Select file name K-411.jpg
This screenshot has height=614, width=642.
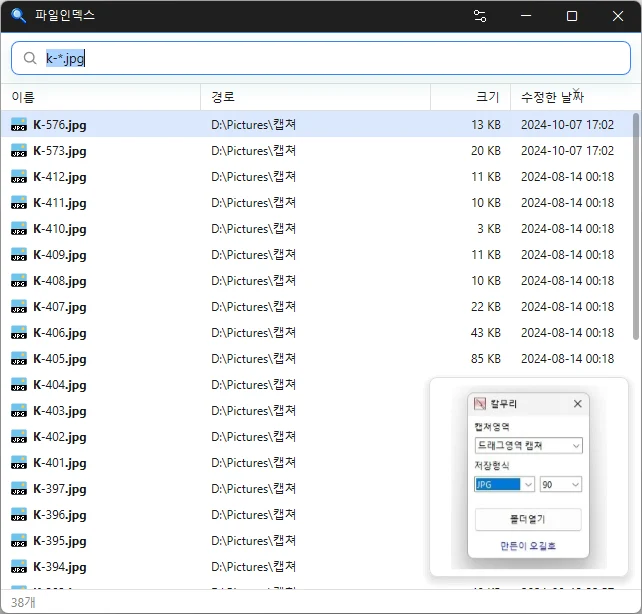60,203
